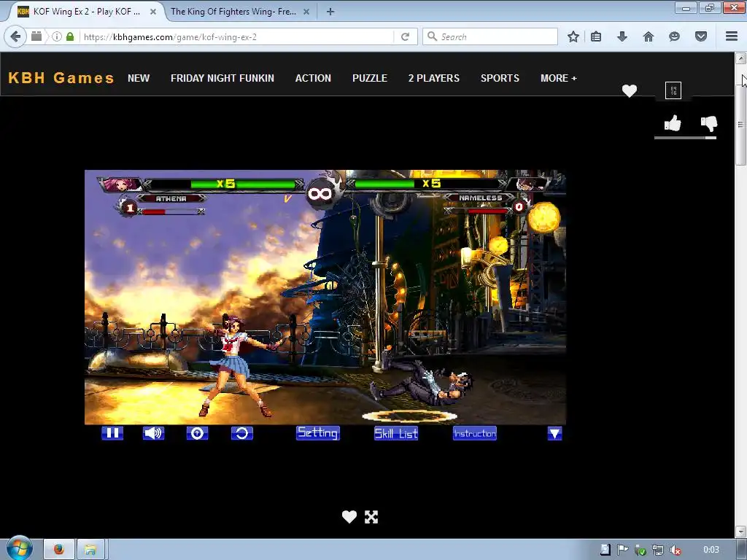Click the browser Search field
Image resolution: width=747 pixels, height=560 pixels.
(489, 36)
